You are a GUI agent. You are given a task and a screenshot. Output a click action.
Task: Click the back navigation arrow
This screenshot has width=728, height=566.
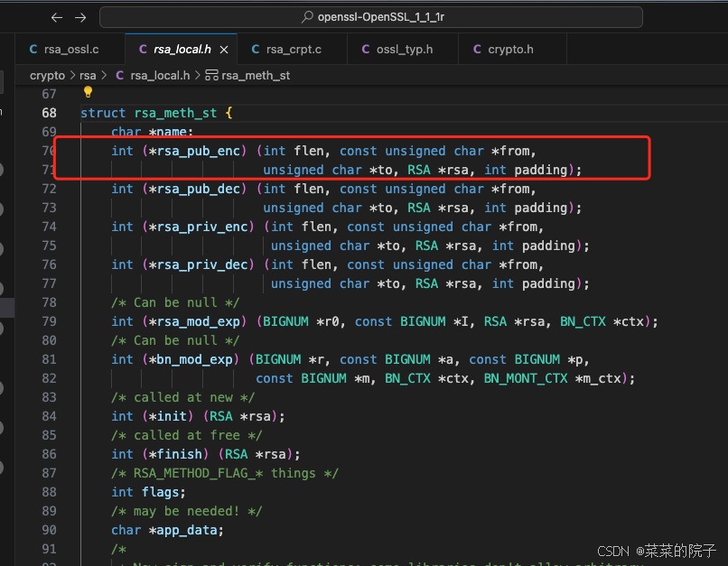click(55, 16)
